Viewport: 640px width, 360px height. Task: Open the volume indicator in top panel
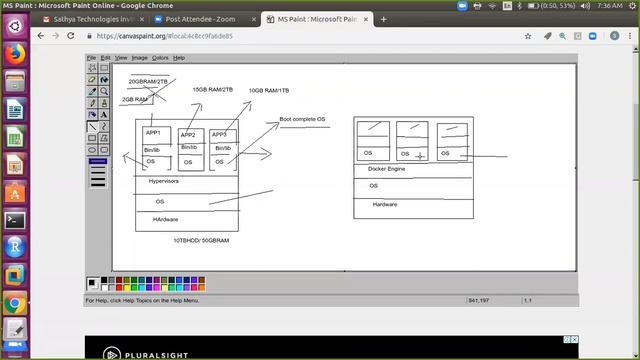coord(585,6)
